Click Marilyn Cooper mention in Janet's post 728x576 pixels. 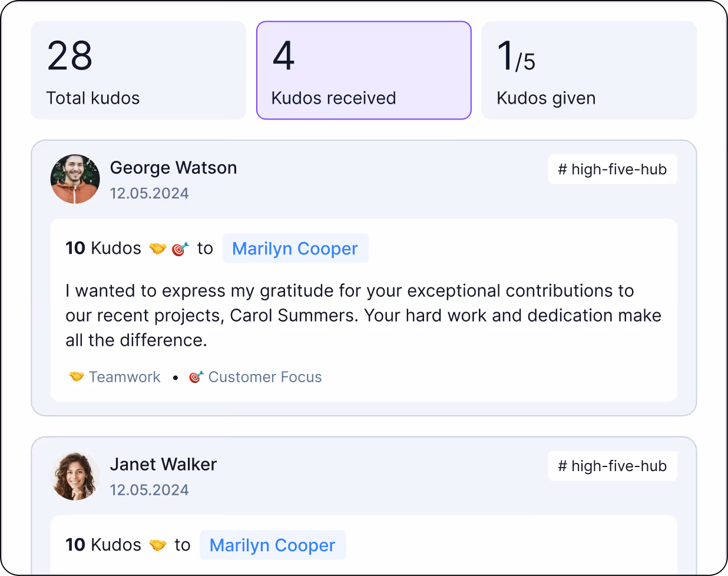[x=273, y=545]
